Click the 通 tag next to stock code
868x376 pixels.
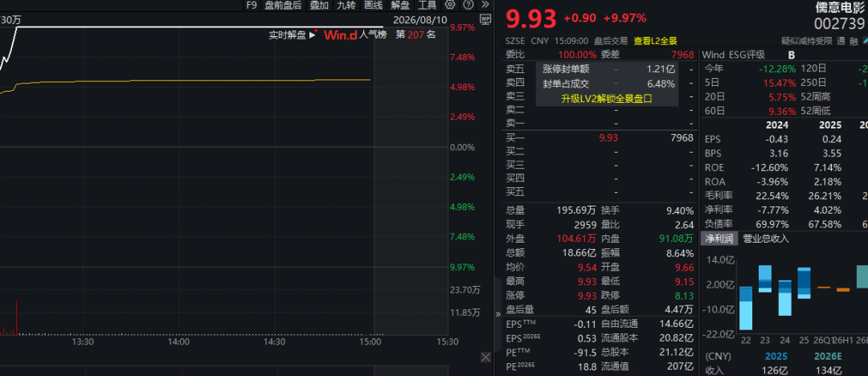pos(841,41)
